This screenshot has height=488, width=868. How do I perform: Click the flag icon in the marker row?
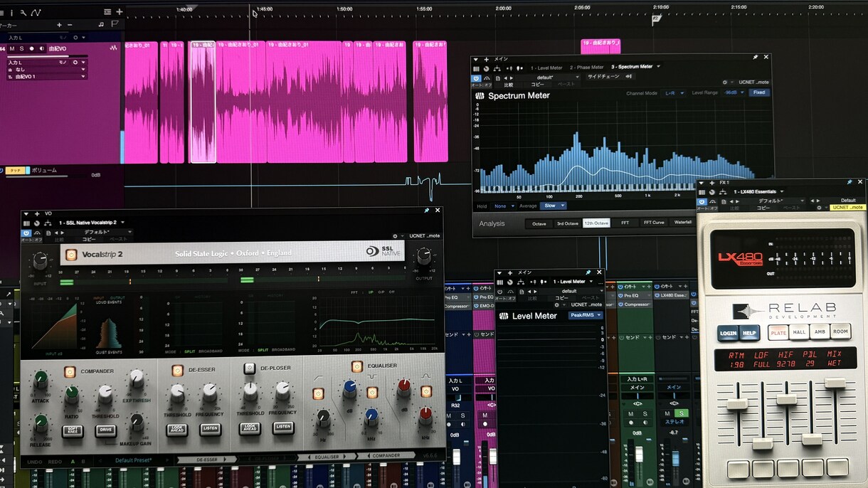pyautogui.click(x=115, y=24)
